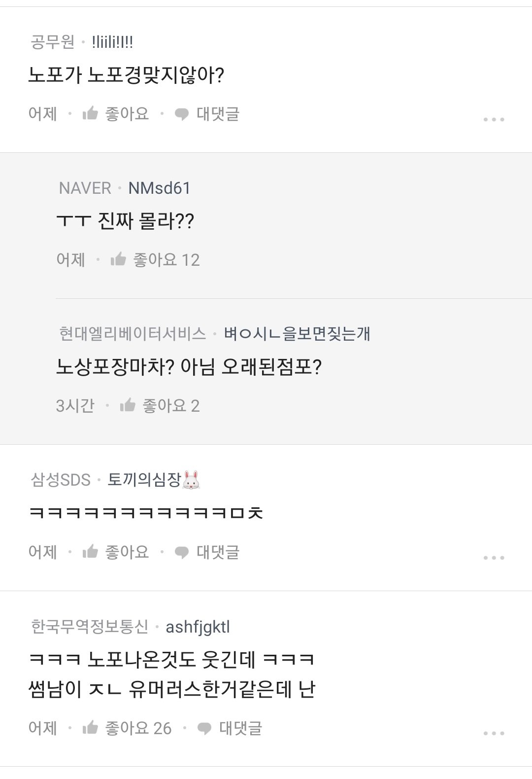Click the comment text 노포가 노포경맞지않아?
Image resolution: width=532 pixels, height=779 pixels.
coord(126,75)
